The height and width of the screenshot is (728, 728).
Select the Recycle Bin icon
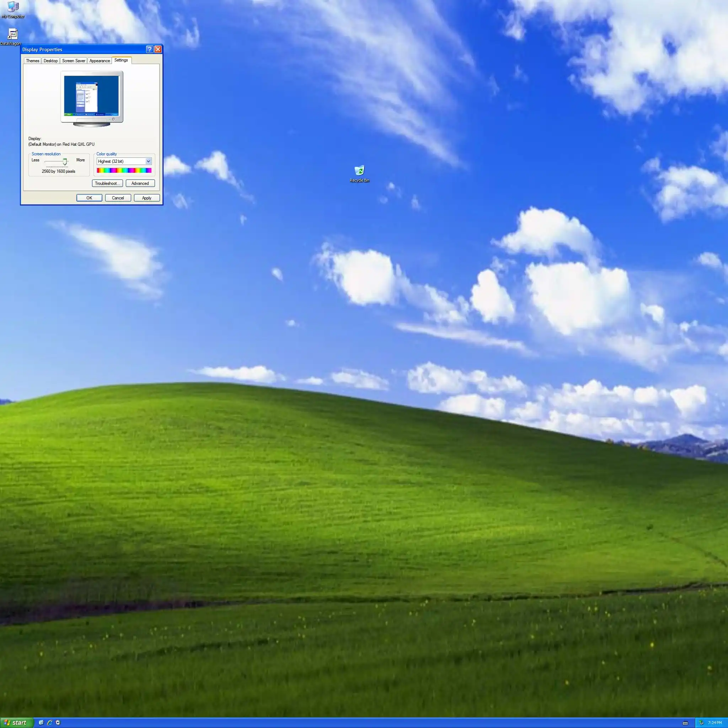[x=359, y=171]
